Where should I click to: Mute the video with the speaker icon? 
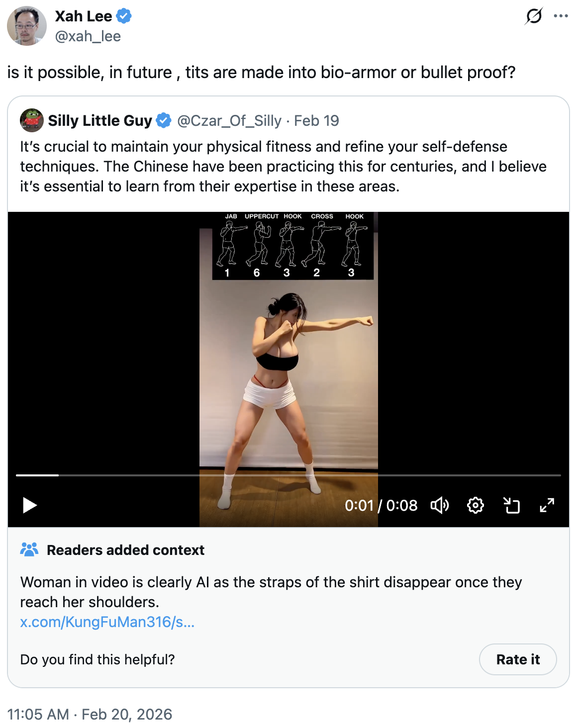[x=440, y=505]
